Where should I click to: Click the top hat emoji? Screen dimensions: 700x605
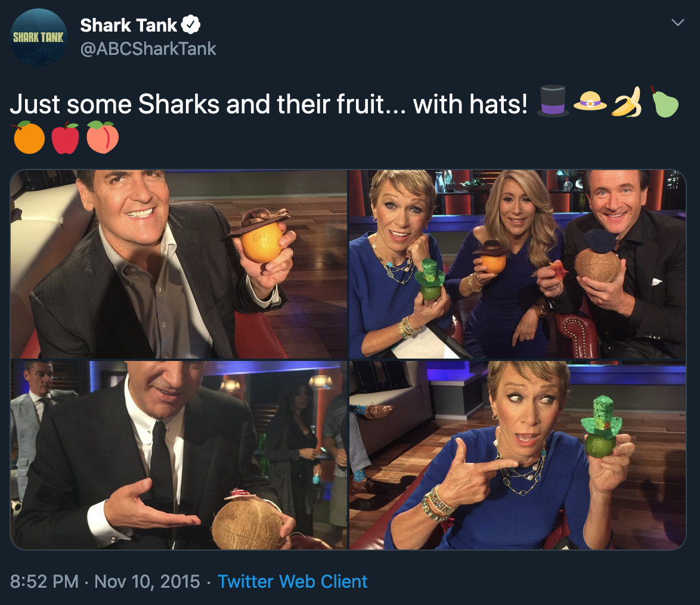point(553,103)
